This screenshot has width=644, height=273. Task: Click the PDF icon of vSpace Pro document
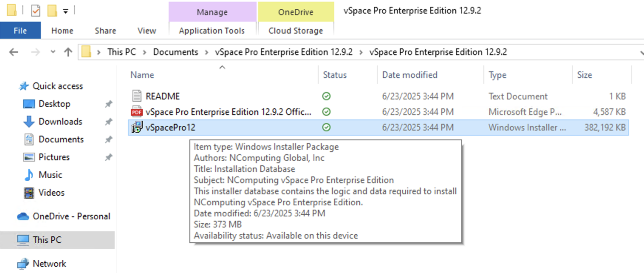click(137, 112)
